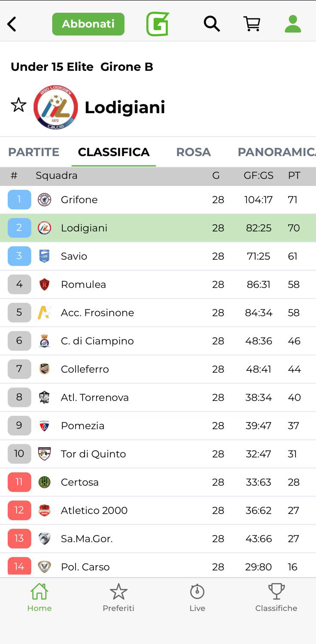Switch to the Partite tab

pyautogui.click(x=33, y=152)
